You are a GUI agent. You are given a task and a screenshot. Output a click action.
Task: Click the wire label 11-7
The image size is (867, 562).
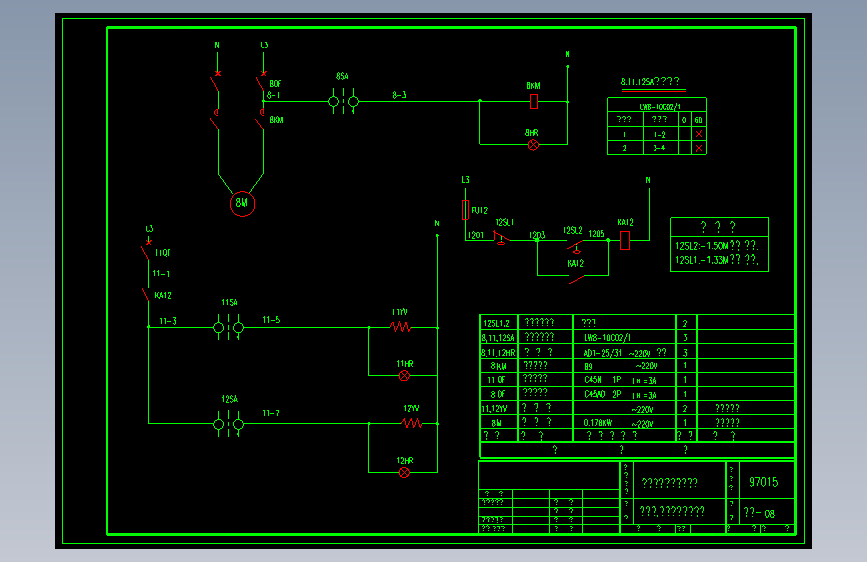click(x=271, y=413)
